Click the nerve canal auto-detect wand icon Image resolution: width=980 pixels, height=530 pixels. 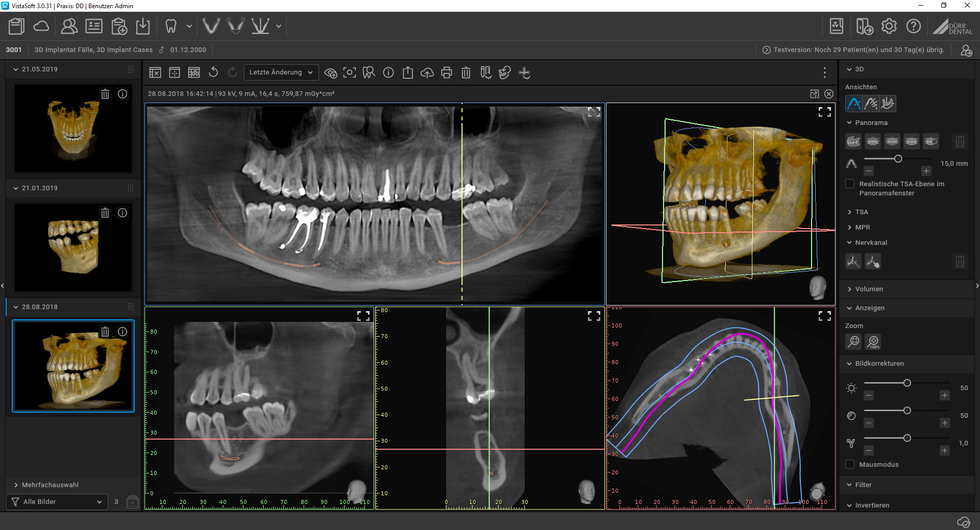click(853, 262)
